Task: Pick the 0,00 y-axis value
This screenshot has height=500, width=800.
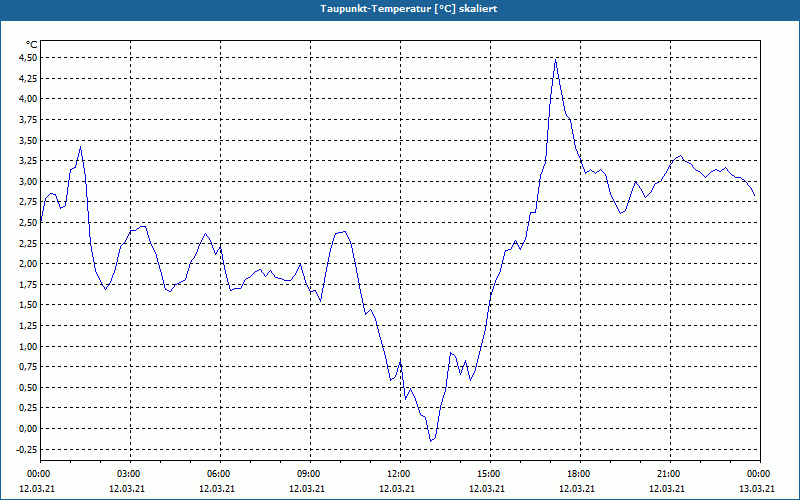Action: click(29, 429)
